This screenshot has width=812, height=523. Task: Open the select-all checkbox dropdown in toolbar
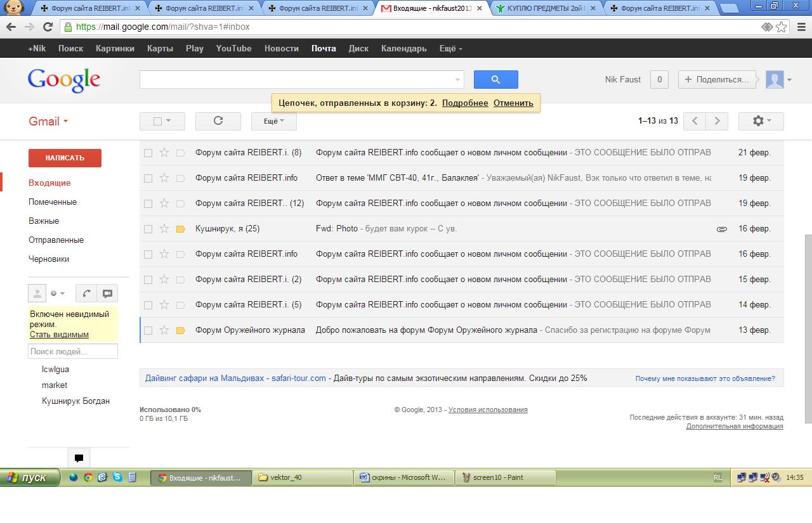(162, 121)
